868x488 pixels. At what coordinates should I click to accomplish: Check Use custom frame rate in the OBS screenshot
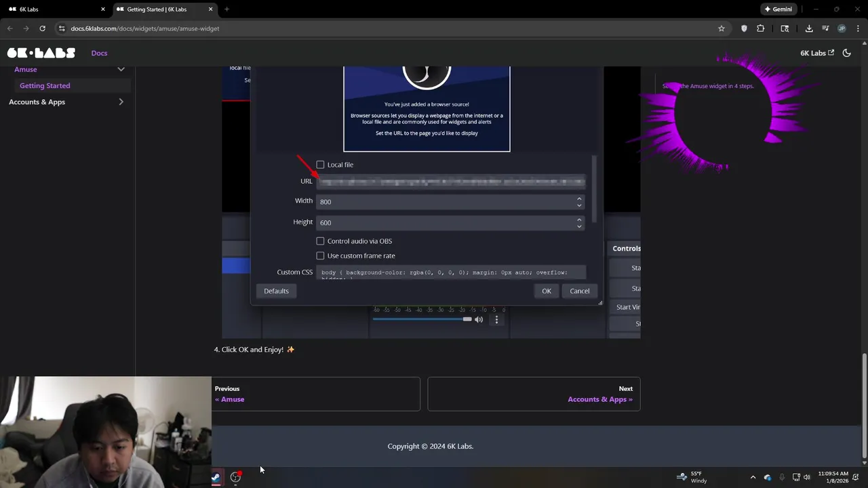click(x=320, y=256)
